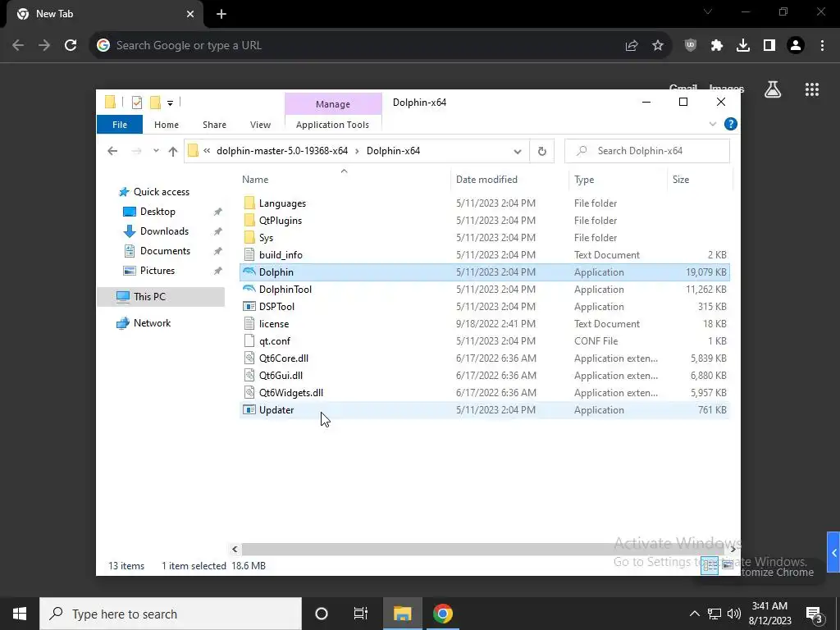Open Chrome Labs flask icon
Image resolution: width=840 pixels, height=630 pixels.
[x=773, y=89]
